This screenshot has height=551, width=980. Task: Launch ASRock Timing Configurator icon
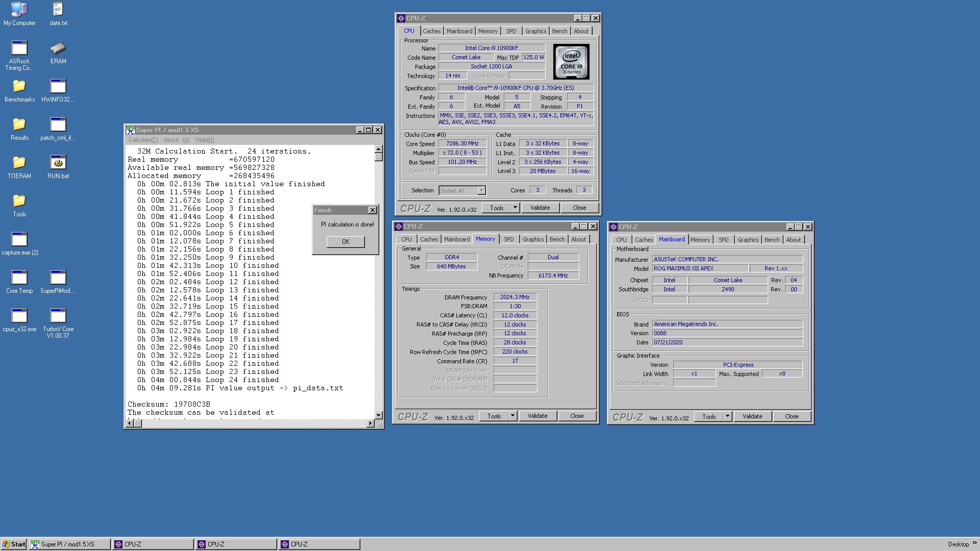pos(19,55)
